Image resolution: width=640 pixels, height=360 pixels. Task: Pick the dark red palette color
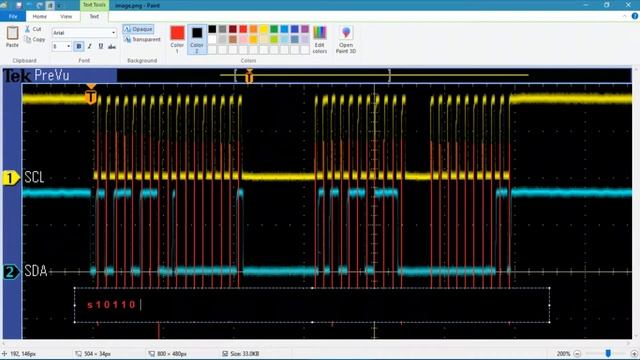[x=233, y=29]
